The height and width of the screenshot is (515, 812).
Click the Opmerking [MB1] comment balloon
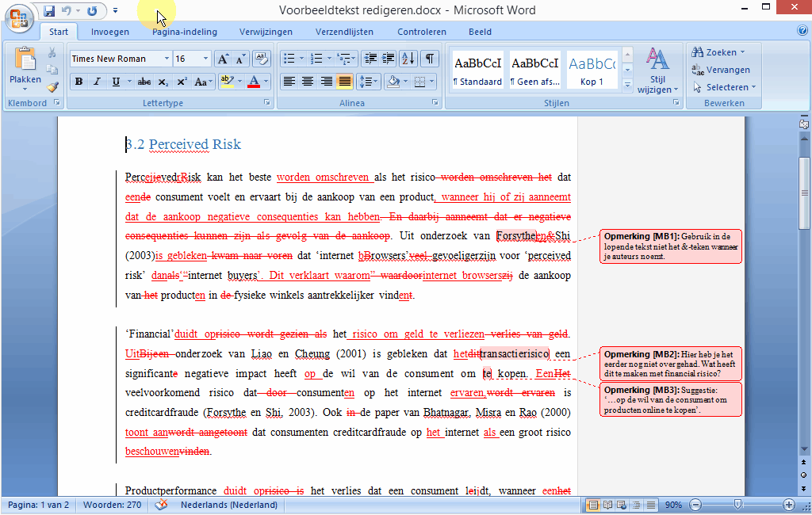tap(670, 246)
